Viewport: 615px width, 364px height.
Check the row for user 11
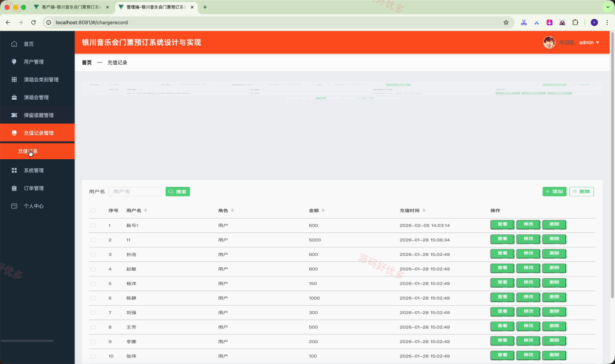pos(93,240)
